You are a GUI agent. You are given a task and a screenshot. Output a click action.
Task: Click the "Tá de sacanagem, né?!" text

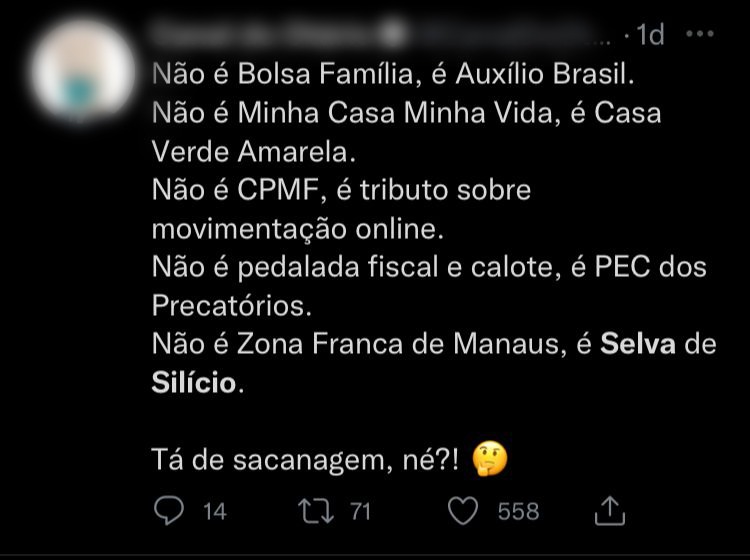tap(306, 460)
